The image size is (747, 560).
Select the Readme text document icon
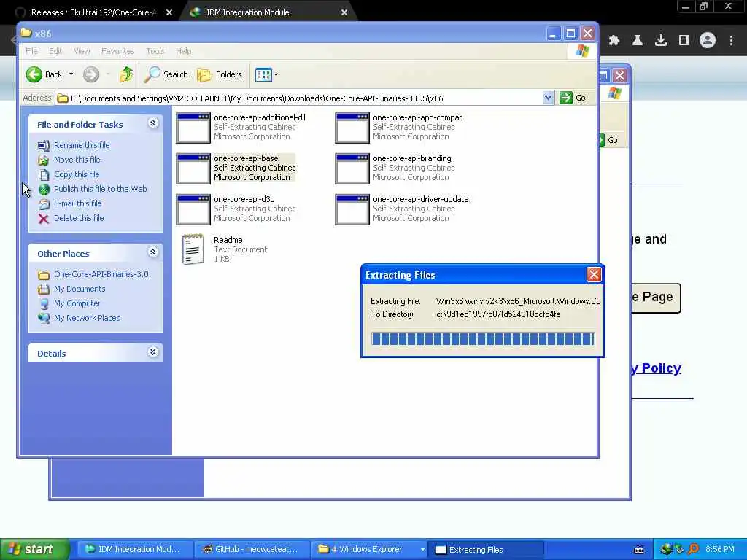(193, 249)
